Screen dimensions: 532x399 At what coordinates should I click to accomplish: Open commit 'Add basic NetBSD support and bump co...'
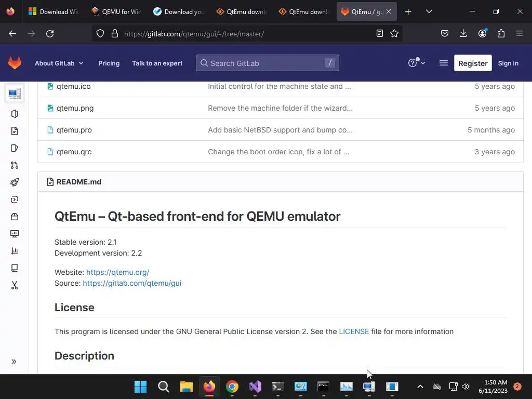280,130
